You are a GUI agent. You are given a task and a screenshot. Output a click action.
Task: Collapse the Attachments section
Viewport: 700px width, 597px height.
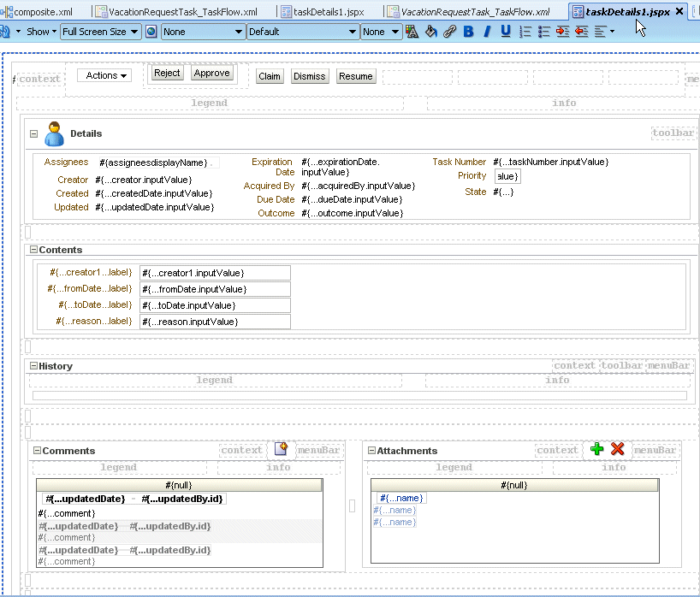371,451
